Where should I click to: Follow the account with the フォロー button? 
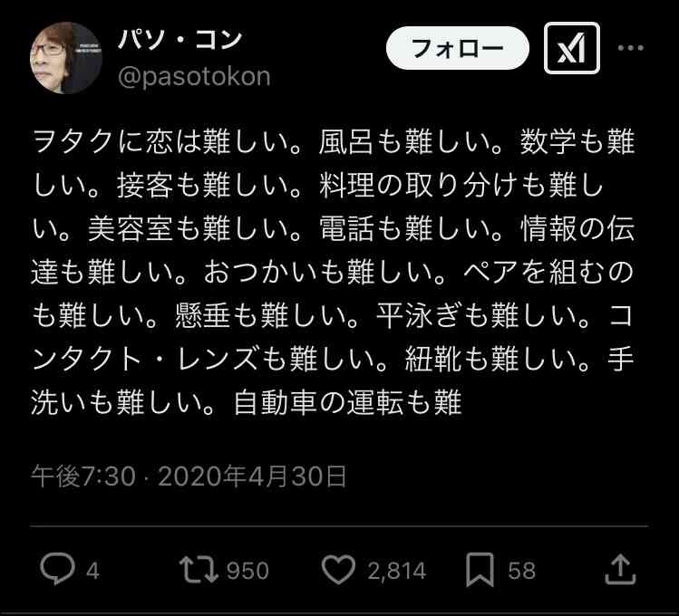click(457, 48)
